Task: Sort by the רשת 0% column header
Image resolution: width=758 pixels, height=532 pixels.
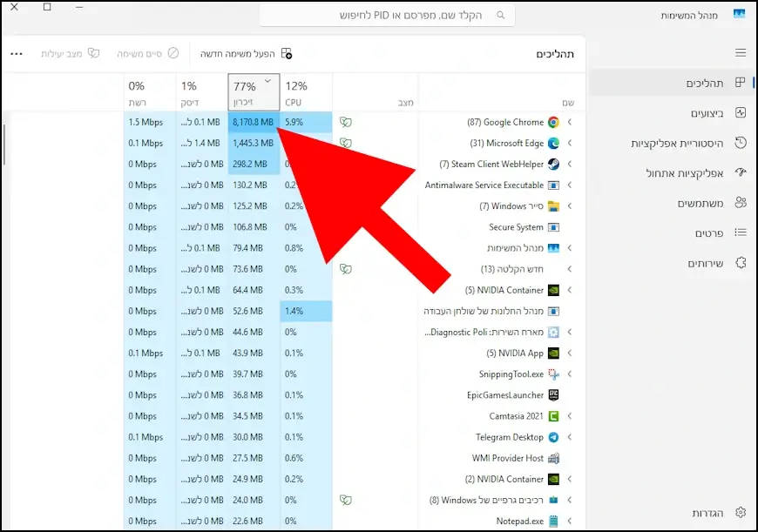Action: [x=149, y=92]
